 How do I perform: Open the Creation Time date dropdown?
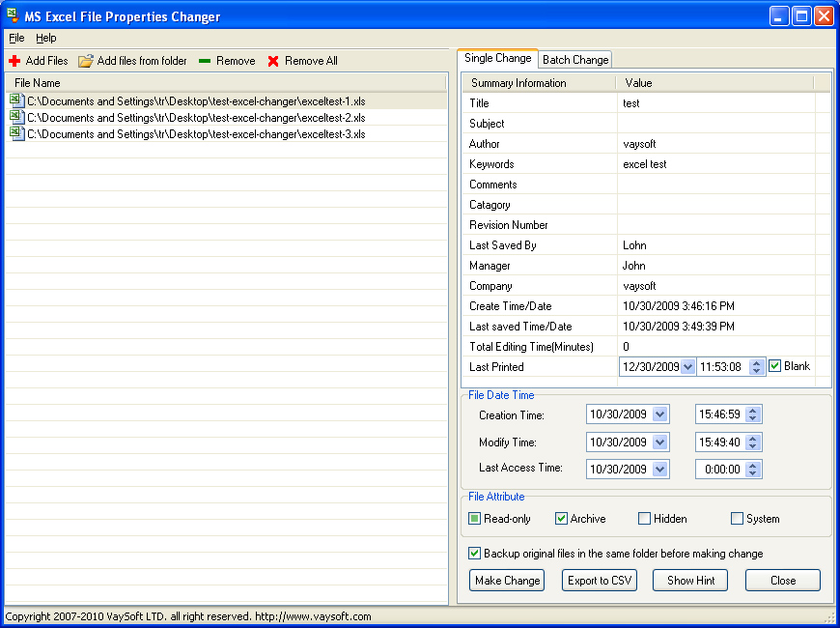pos(660,414)
